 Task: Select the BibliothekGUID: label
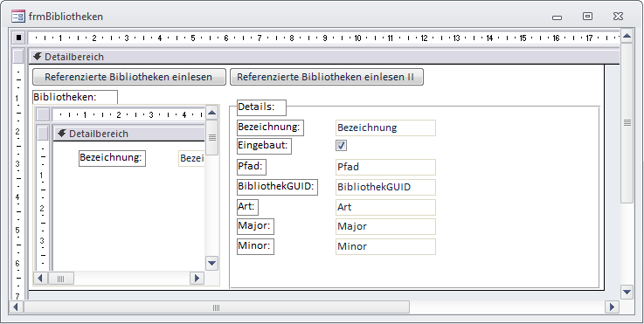point(277,187)
